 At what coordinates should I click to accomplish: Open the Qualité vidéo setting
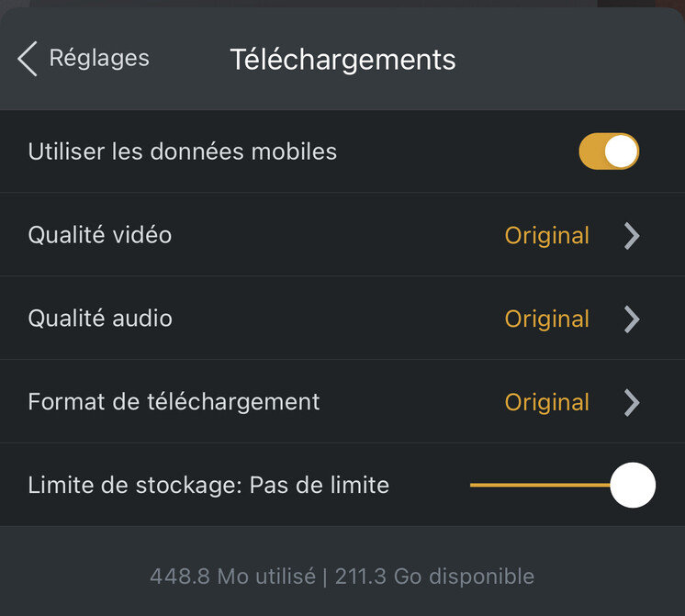point(99,235)
